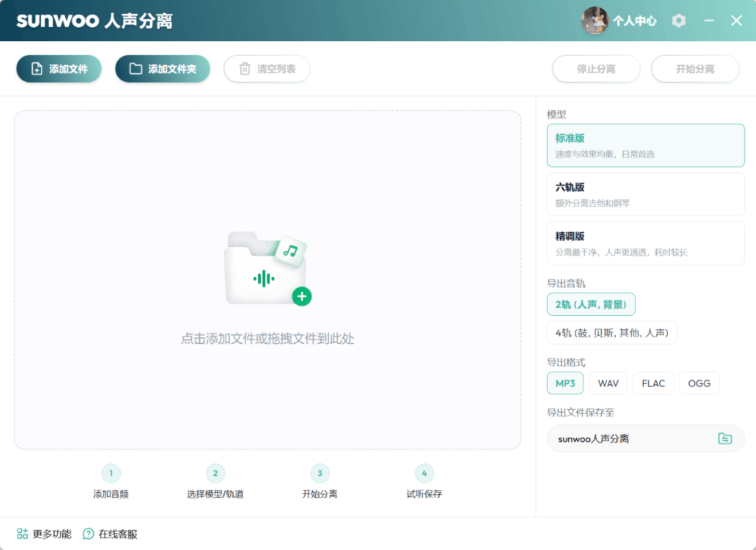Close the sunwoo 人声分离 window
Viewport: 756px width, 550px height.
737,21
